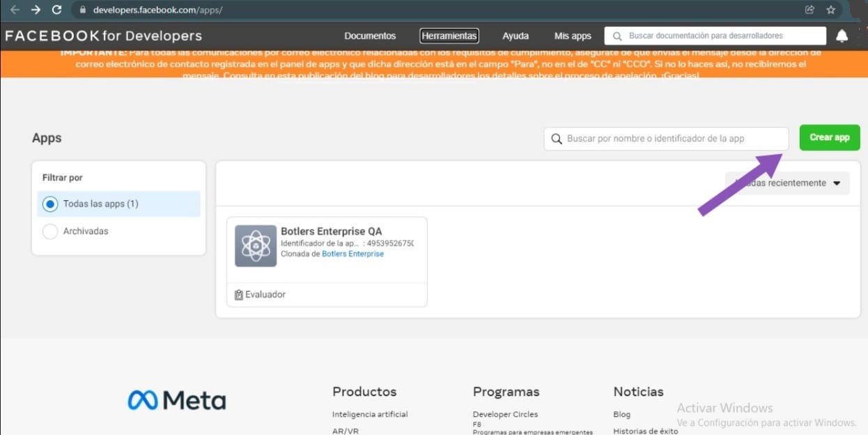Open Programas para empresas emergentes link
The height and width of the screenshot is (435, 868).
tap(533, 432)
